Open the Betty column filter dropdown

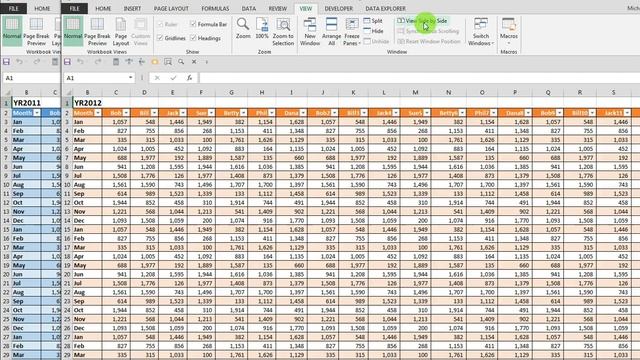(243, 113)
